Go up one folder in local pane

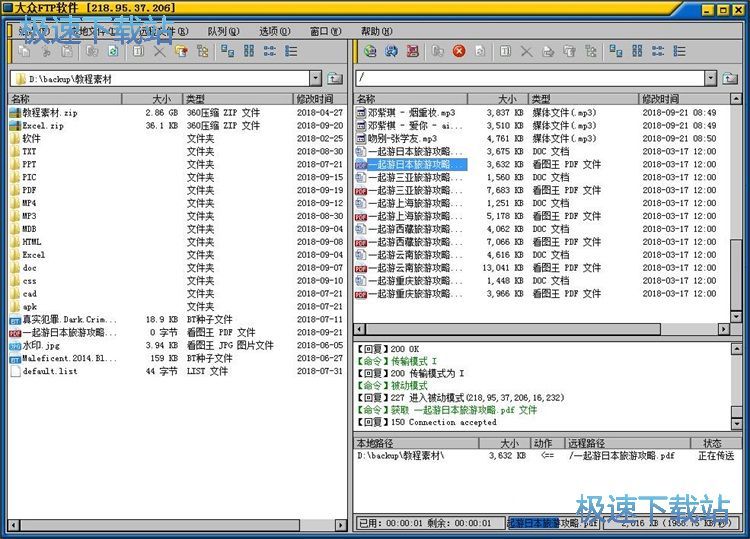click(335, 78)
